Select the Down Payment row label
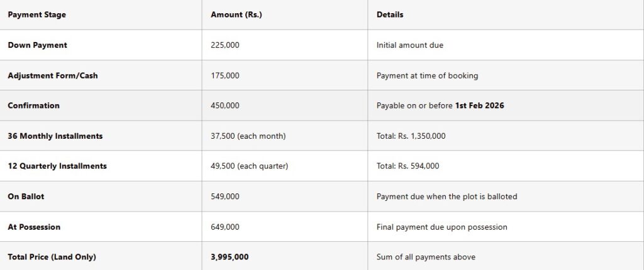 (x=37, y=45)
